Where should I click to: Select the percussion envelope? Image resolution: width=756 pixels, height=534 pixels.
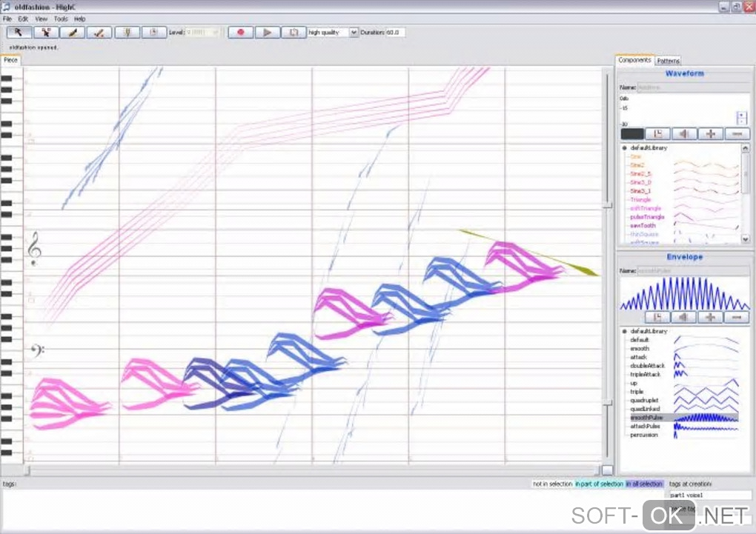pyautogui.click(x=643, y=435)
